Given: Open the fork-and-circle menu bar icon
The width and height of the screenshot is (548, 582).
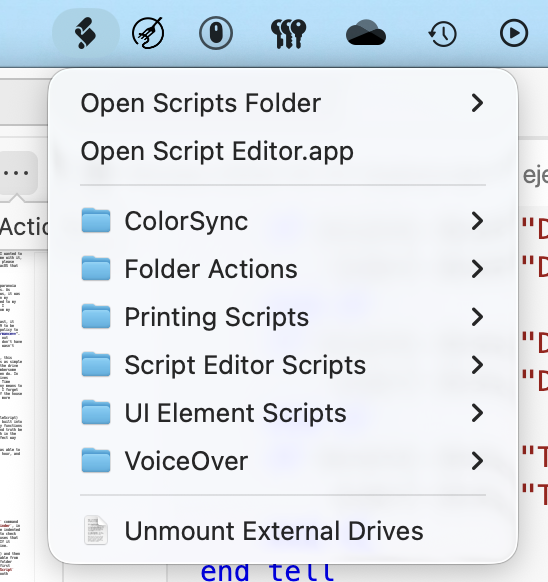Looking at the screenshot, I should [x=148, y=33].
